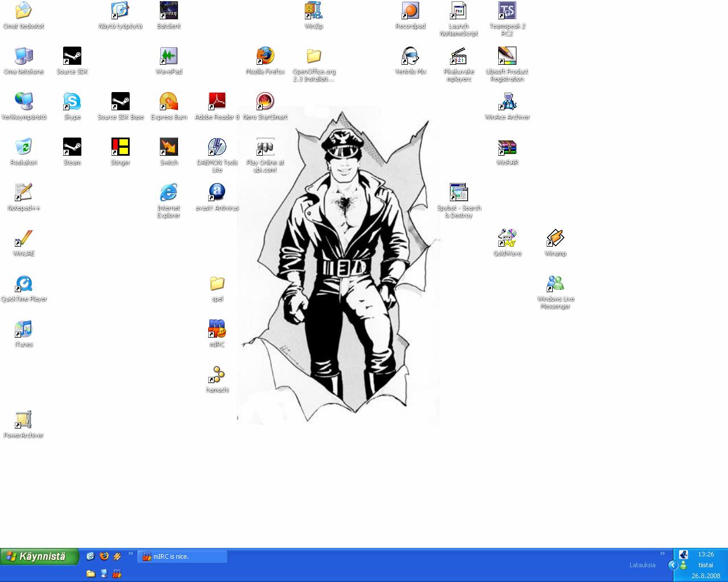Select the Source SDK Base desktop icon
Screen dimensions: 728x582
(x=121, y=106)
